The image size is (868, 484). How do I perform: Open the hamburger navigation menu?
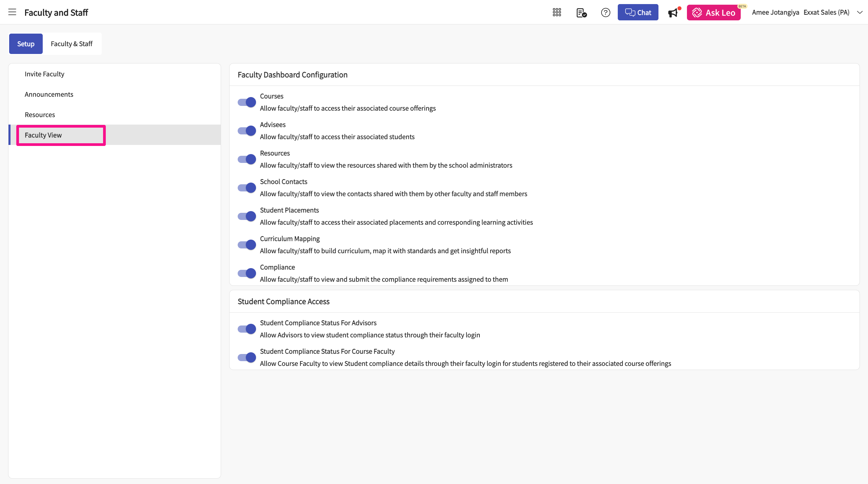coord(12,12)
